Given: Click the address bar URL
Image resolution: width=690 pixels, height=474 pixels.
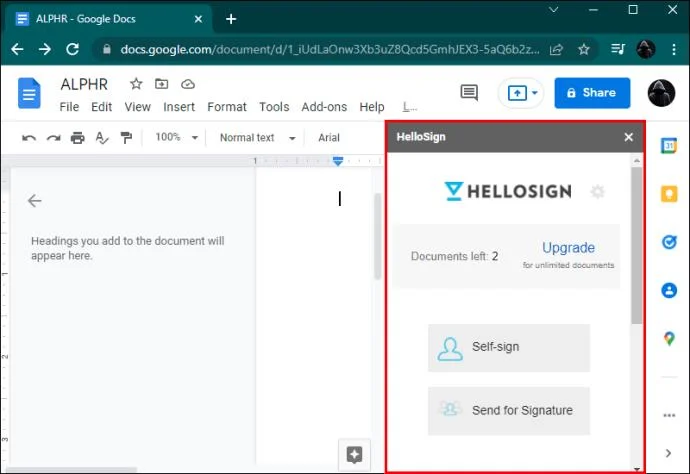Looking at the screenshot, I should coord(330,49).
